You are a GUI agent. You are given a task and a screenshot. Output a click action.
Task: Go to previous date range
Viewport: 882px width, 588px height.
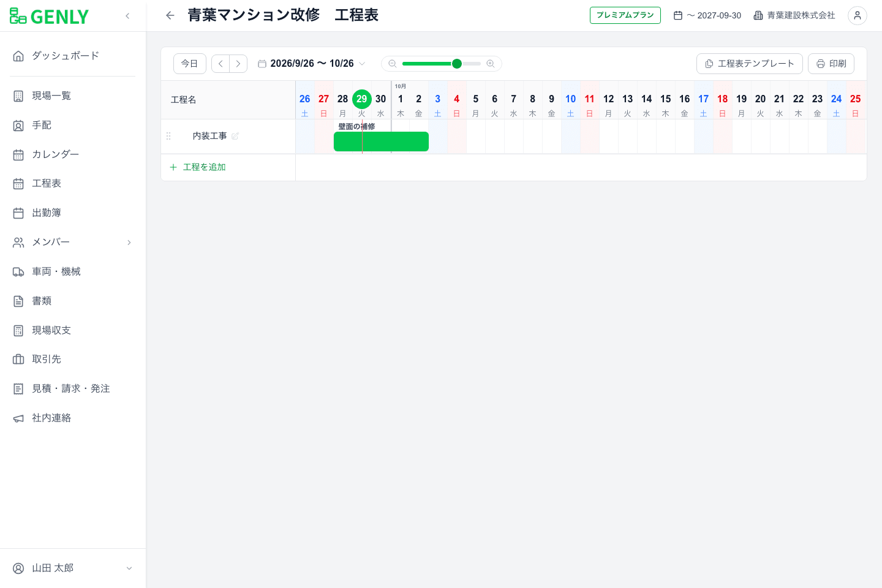coord(221,64)
